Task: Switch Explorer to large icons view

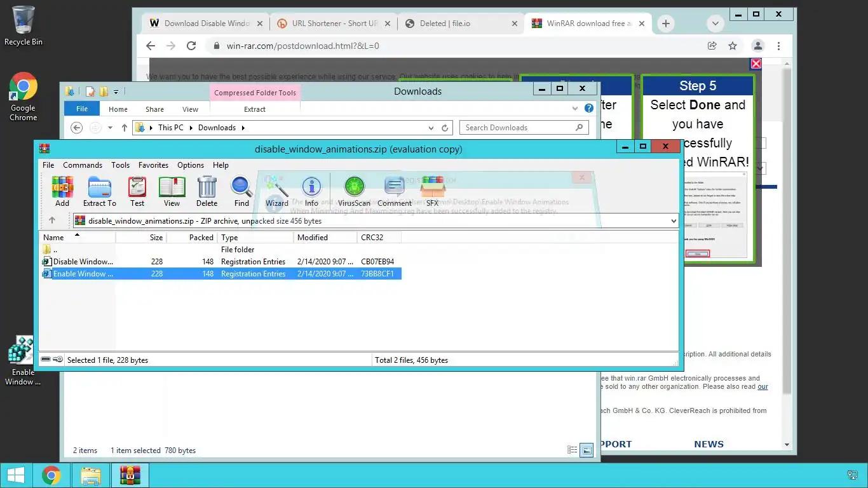Action: pos(587,450)
